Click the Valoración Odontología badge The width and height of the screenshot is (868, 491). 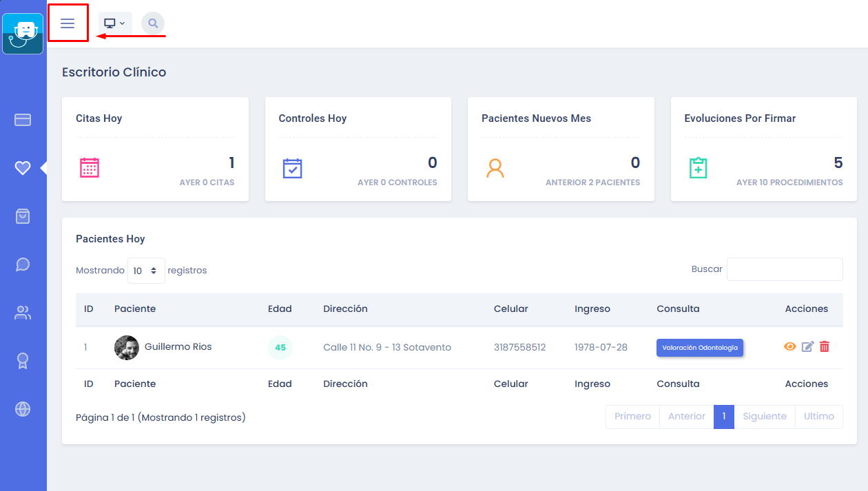click(x=699, y=348)
